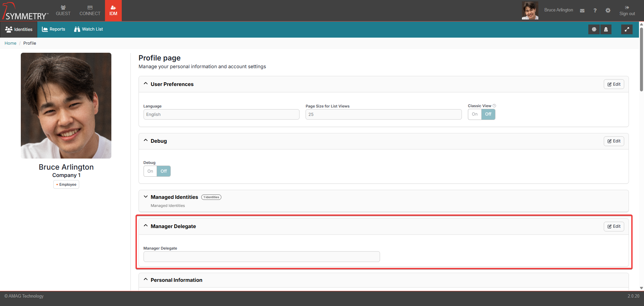
Task: Switch the Debug toggle to On
Action: click(x=150, y=171)
